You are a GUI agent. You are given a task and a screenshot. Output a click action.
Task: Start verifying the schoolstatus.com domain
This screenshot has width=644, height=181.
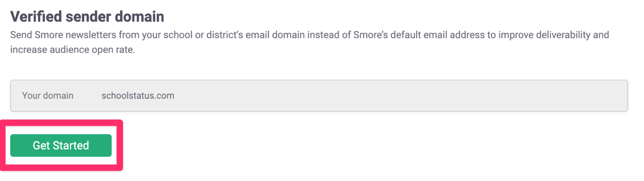click(x=61, y=145)
